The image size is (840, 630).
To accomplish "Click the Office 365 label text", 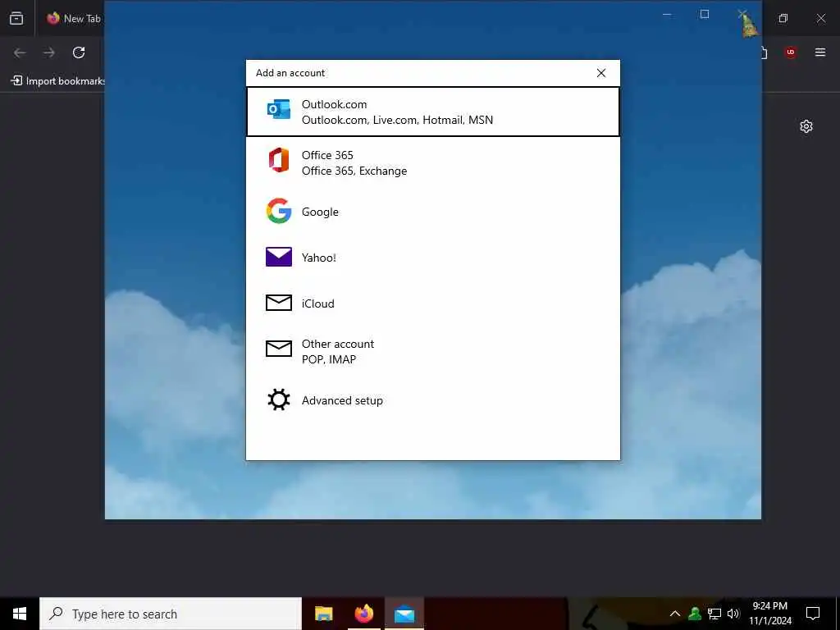I will pyautogui.click(x=327, y=155).
